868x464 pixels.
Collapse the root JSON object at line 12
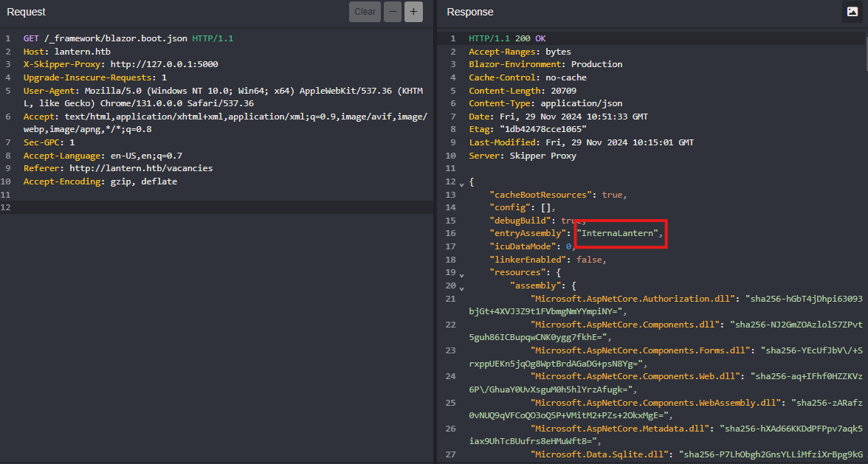[x=462, y=184]
